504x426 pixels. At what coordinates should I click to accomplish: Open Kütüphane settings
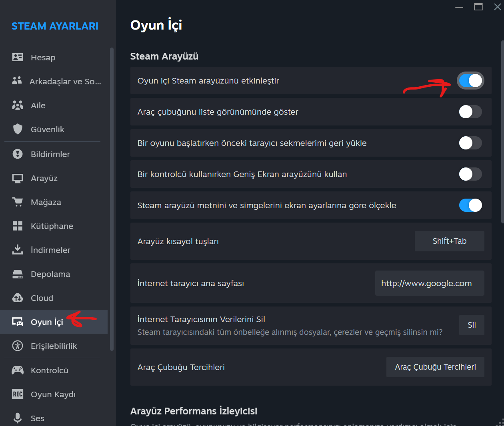point(54,226)
